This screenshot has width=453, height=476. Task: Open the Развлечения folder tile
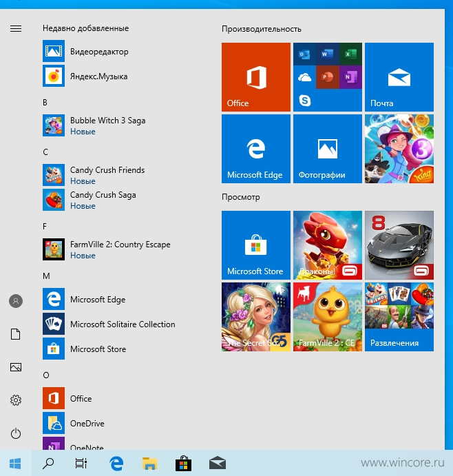click(399, 317)
